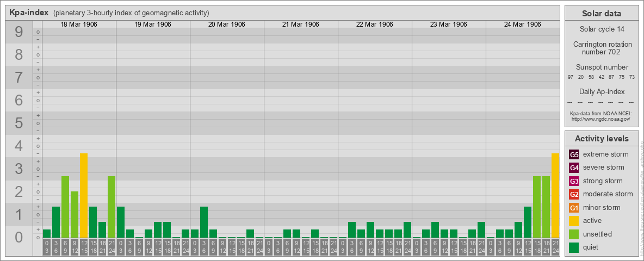
Task: Click the Kpa-data from NOAA NCEI text
Action: coord(601,113)
